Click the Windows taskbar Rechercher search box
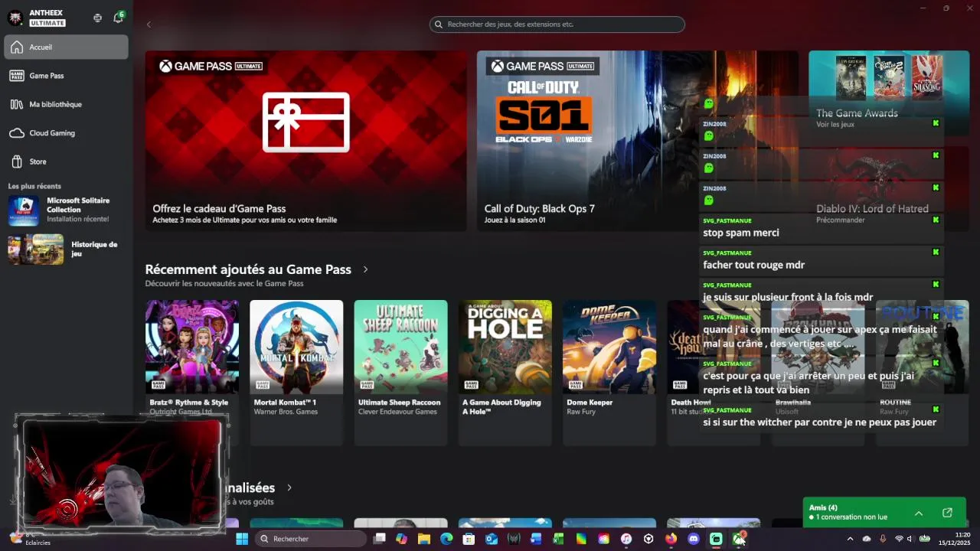 (x=309, y=539)
